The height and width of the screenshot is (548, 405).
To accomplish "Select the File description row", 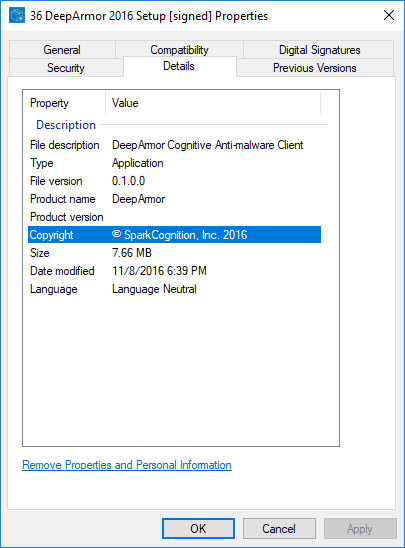I will (x=174, y=145).
